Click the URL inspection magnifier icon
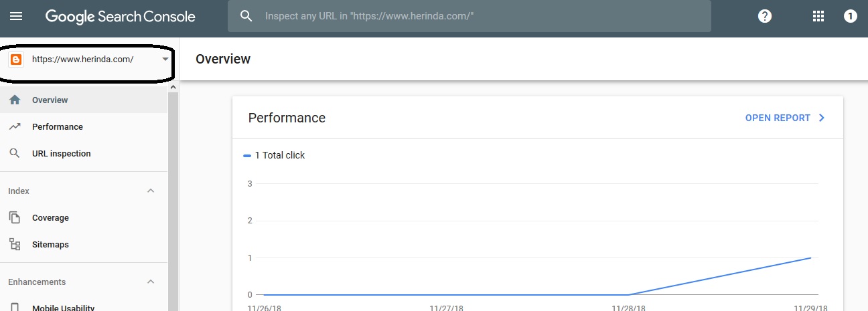This screenshot has height=311, width=868. [x=15, y=154]
